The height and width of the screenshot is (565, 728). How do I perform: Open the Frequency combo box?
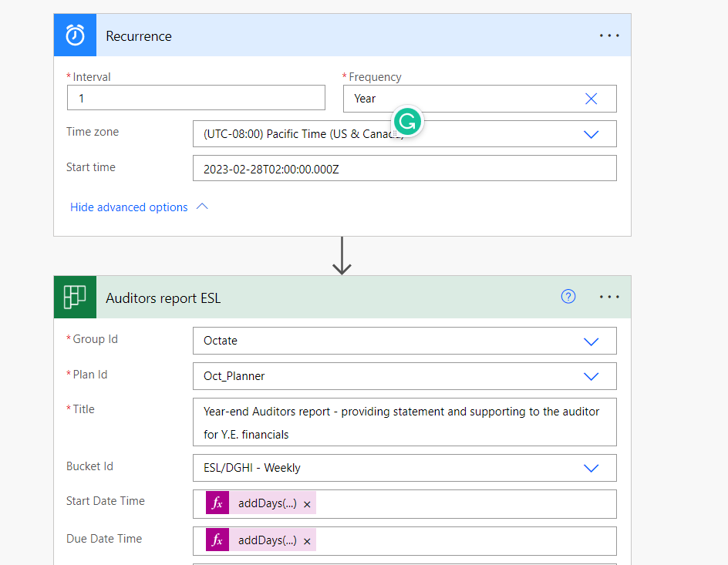click(480, 99)
